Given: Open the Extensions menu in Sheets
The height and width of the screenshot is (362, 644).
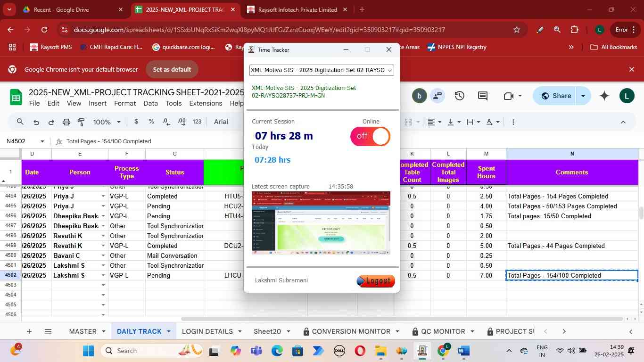Looking at the screenshot, I should [x=206, y=103].
